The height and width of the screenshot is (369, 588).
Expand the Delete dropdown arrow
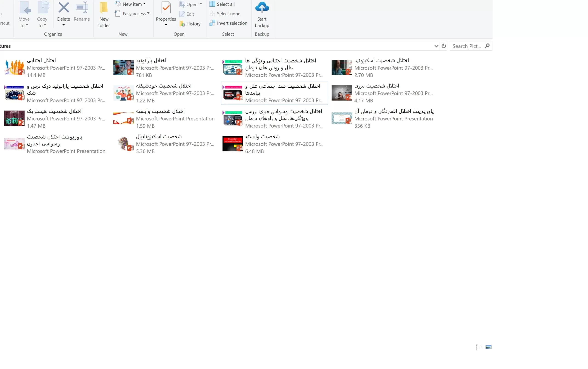click(63, 25)
